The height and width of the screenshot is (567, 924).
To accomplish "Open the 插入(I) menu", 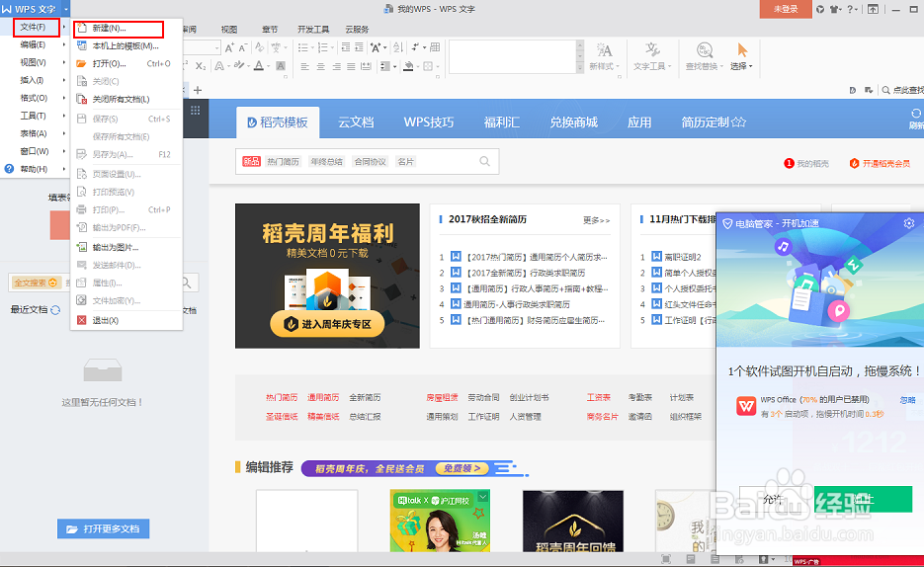I will pos(32,80).
